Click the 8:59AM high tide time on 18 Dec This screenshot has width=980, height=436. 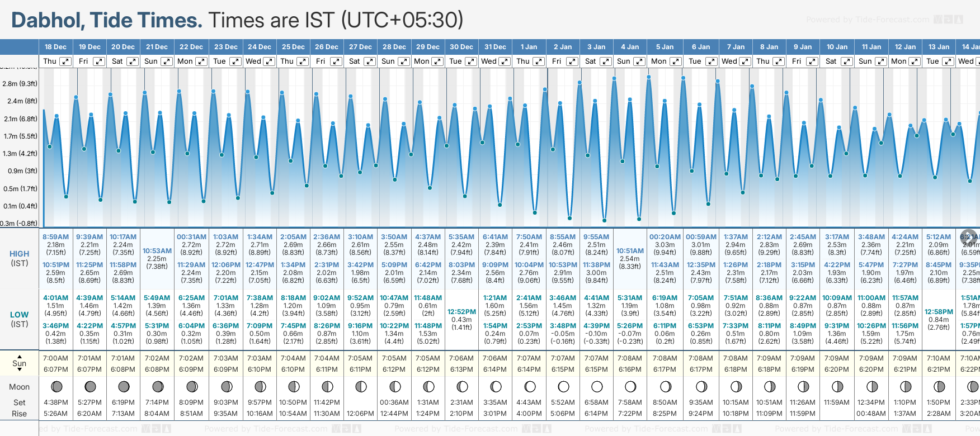coord(55,237)
